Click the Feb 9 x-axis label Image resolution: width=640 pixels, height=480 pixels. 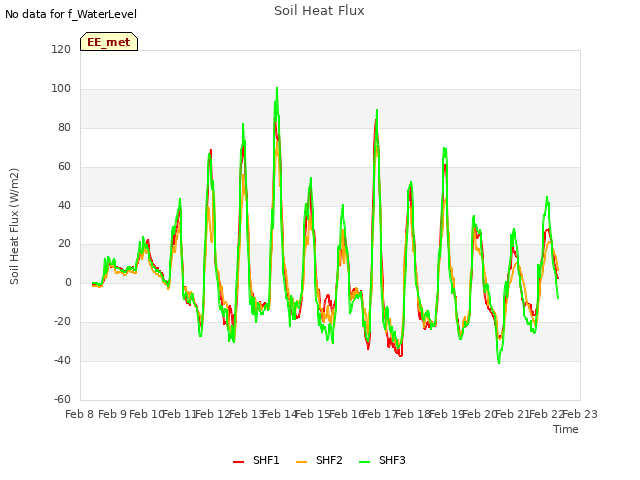tap(113, 414)
